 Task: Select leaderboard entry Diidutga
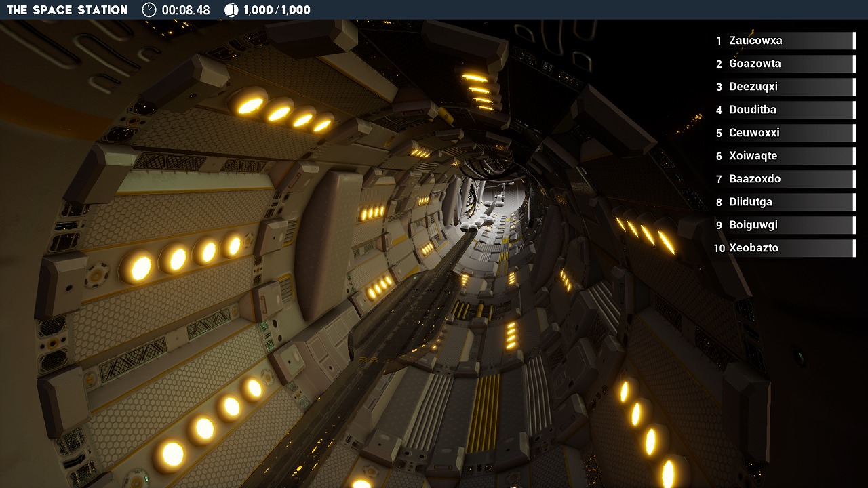click(x=784, y=202)
